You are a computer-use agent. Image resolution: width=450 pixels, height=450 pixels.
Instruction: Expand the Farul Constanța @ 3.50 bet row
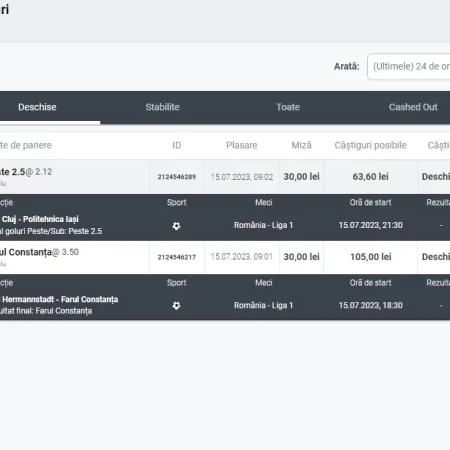point(225,257)
